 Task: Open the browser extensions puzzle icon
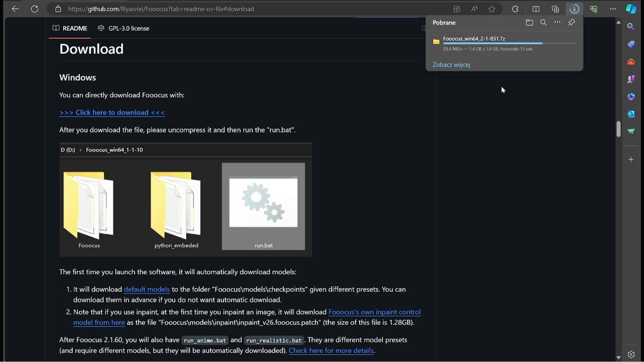click(515, 9)
